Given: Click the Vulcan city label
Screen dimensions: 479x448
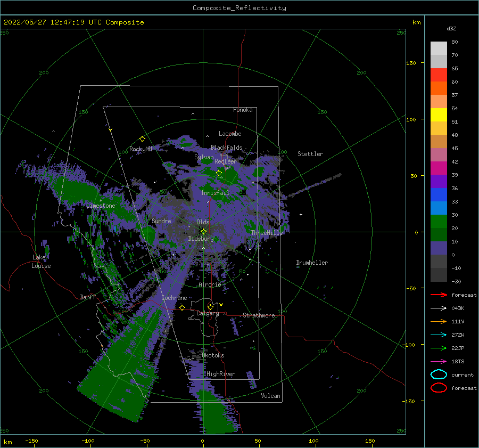Looking at the screenshot, I should pos(270,396).
